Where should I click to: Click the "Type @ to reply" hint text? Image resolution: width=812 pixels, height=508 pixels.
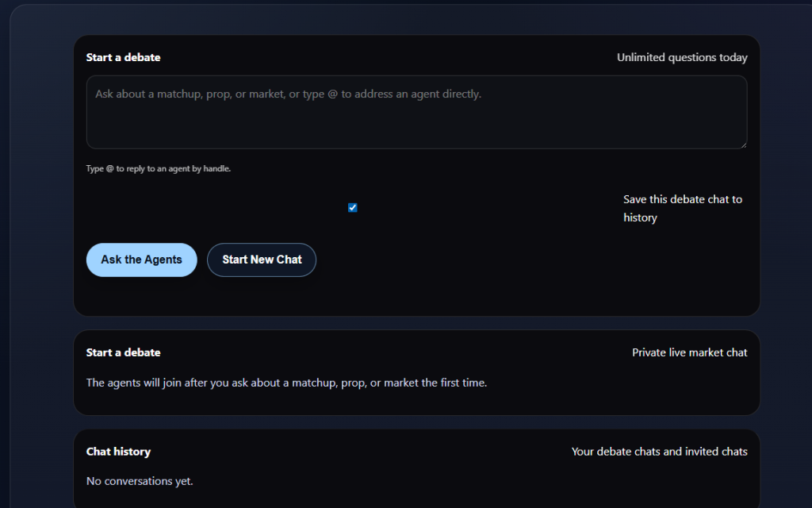point(159,168)
